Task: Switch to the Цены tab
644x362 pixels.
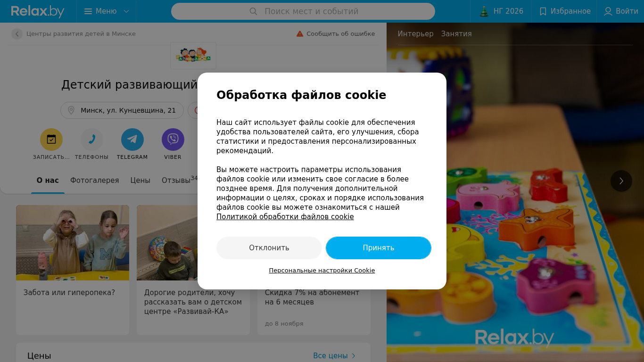Action: click(x=140, y=181)
